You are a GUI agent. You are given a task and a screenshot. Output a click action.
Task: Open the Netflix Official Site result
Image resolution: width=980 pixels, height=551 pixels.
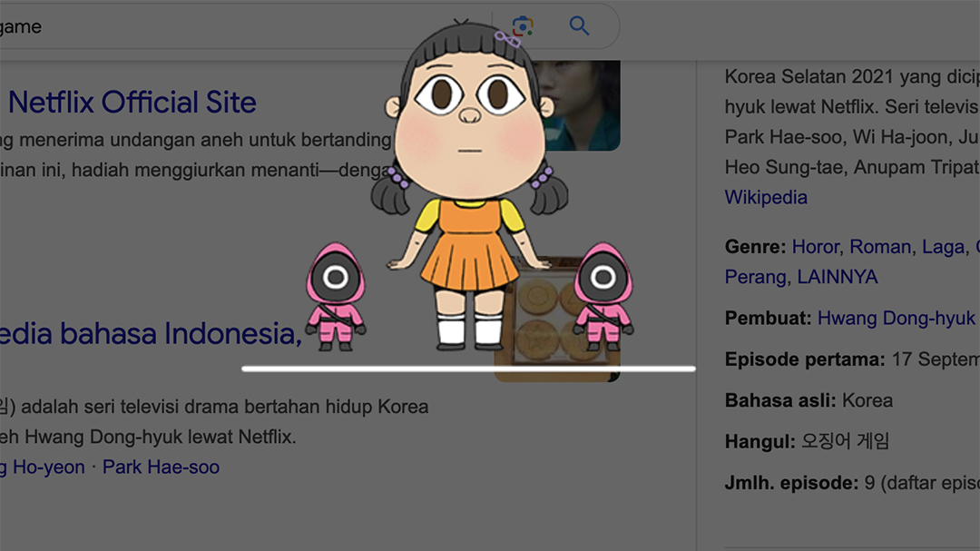pos(132,102)
